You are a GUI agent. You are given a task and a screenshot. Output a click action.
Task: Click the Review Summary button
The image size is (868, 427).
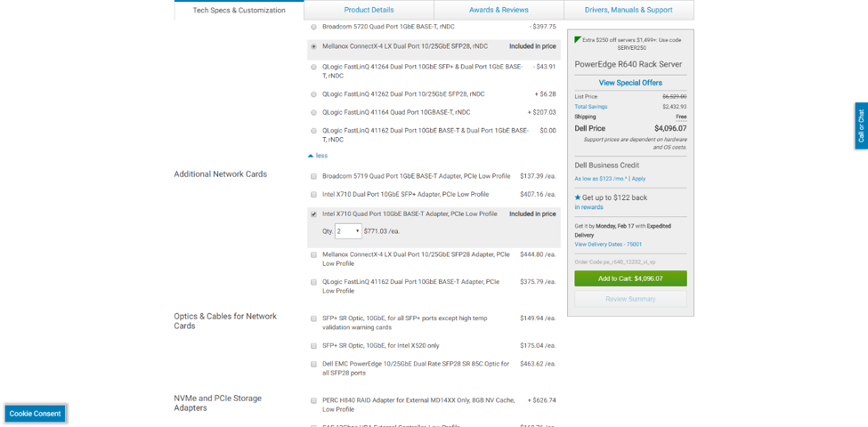tap(630, 299)
